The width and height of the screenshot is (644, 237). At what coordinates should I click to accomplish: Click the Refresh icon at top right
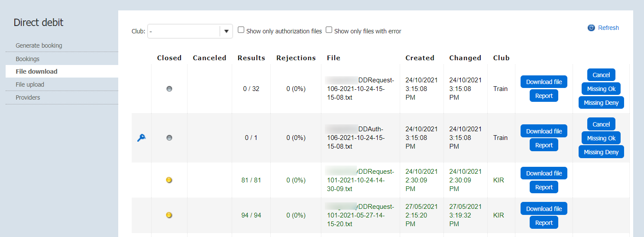coord(591,28)
